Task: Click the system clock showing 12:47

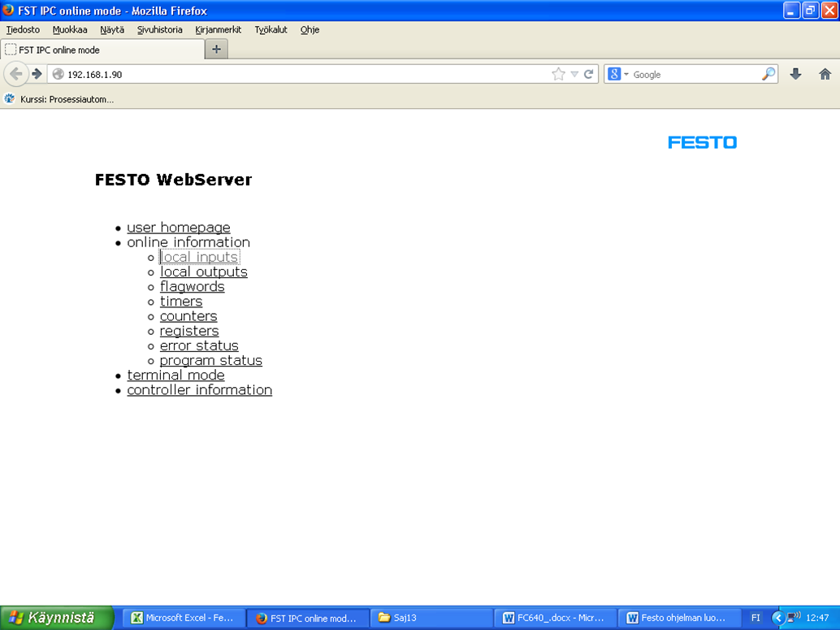Action: (817, 618)
